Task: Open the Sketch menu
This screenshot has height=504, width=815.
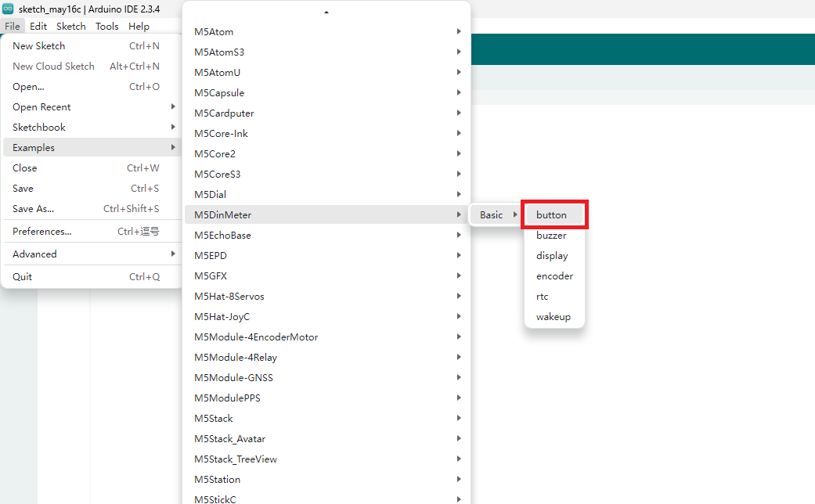Action: tap(71, 27)
